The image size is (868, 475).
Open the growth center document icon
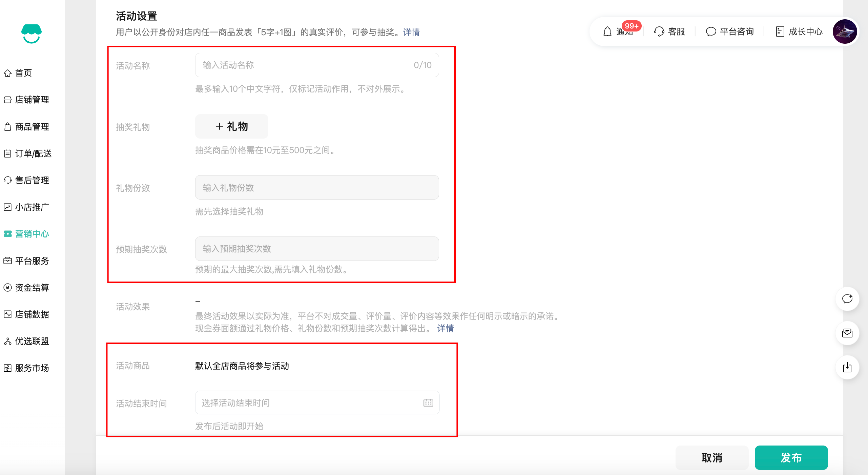pyautogui.click(x=780, y=32)
